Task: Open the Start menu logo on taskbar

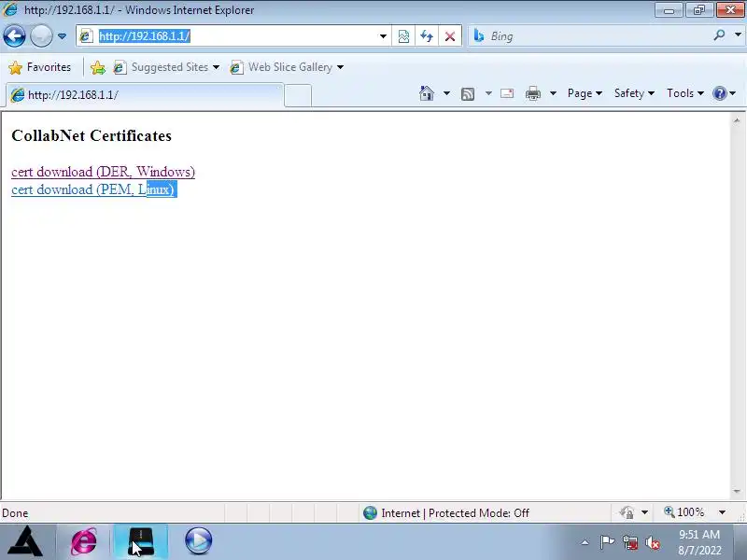Action: point(26,541)
